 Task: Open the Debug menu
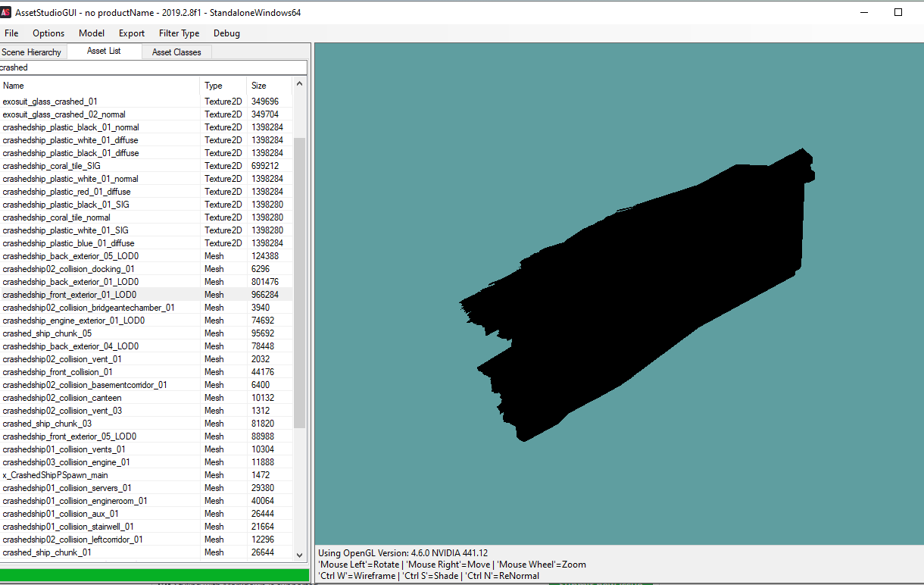pyautogui.click(x=226, y=33)
